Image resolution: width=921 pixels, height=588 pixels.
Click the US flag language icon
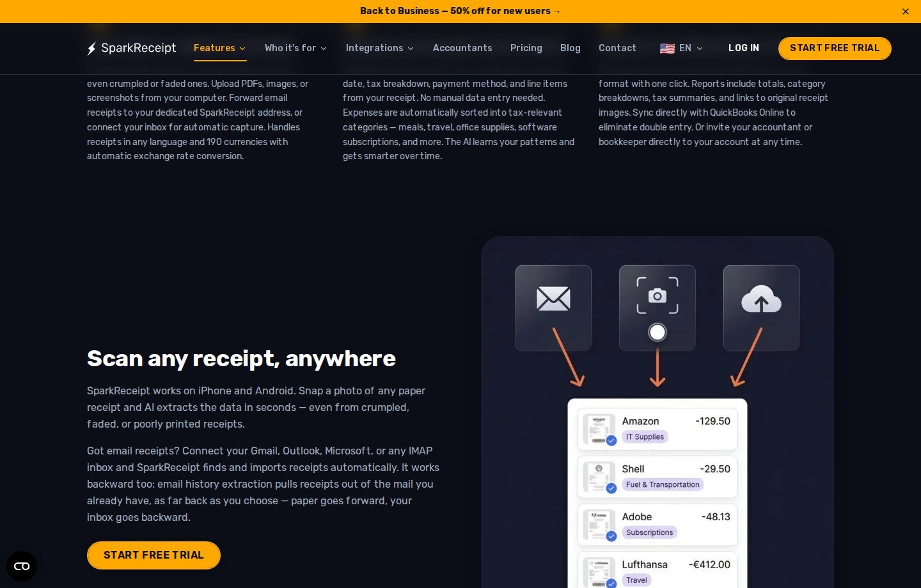click(667, 49)
